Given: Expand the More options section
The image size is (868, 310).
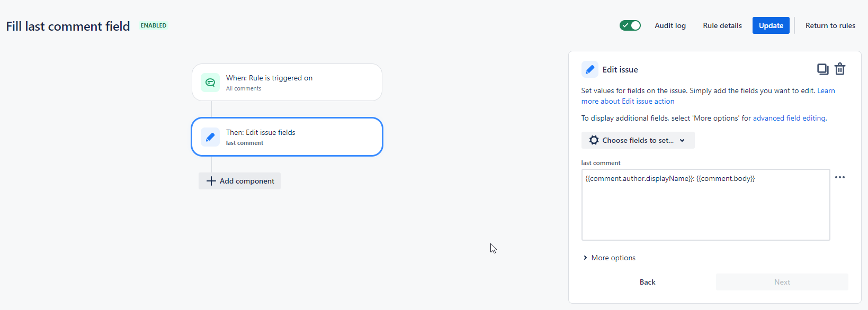Looking at the screenshot, I should pyautogui.click(x=613, y=258).
